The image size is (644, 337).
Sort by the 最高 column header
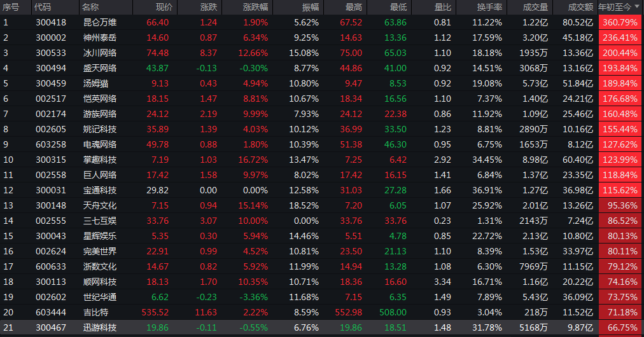(354, 7)
